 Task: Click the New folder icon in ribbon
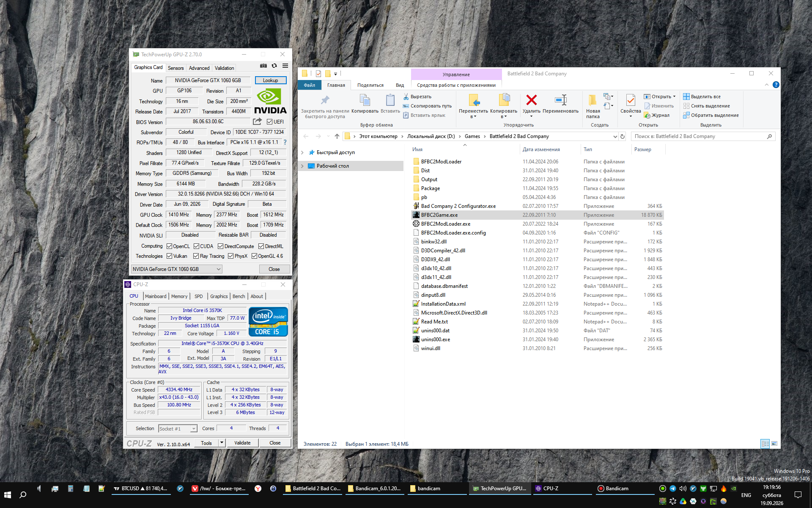[x=593, y=100]
